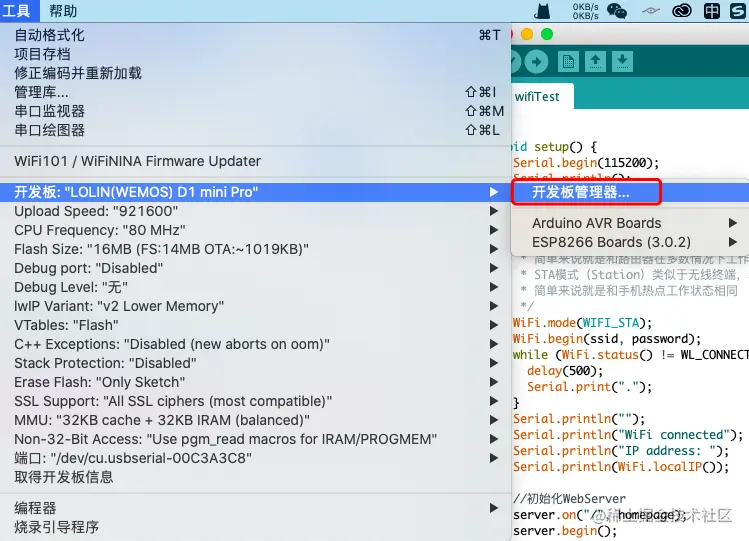
Task: Click the network speed indicator
Action: pyautogui.click(x=585, y=11)
